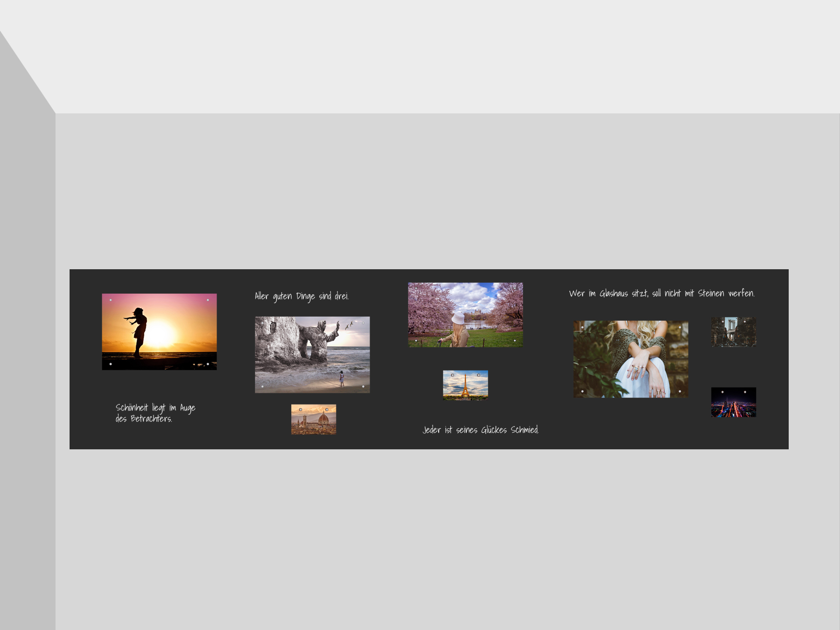840x630 pixels.
Task: Click the 'Wer im Glashaus sitzt' quote
Action: click(661, 294)
